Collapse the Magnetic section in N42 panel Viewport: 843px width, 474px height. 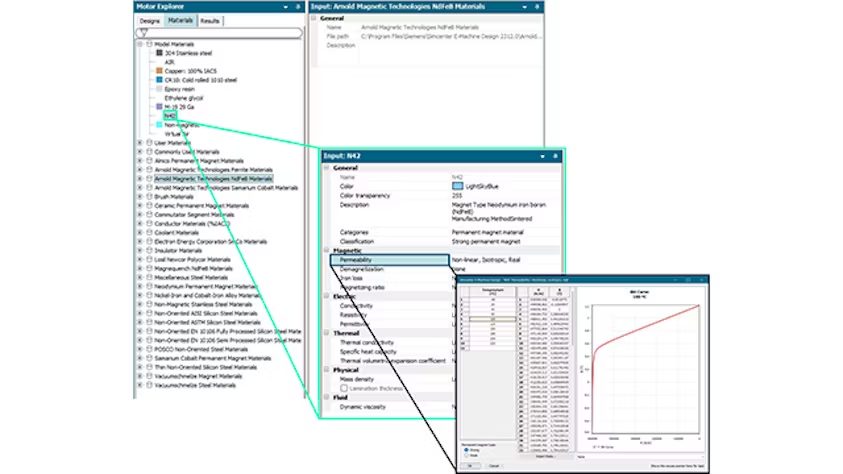326,250
